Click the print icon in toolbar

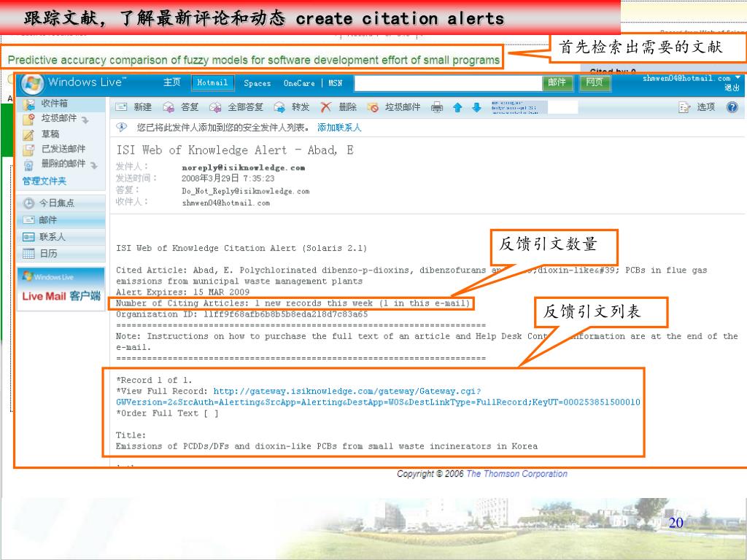click(x=437, y=108)
